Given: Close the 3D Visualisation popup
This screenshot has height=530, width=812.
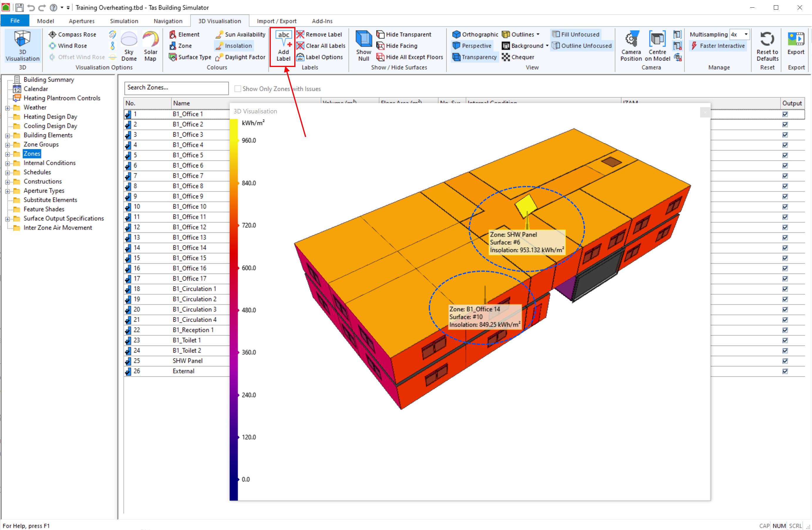Looking at the screenshot, I should click(x=705, y=112).
